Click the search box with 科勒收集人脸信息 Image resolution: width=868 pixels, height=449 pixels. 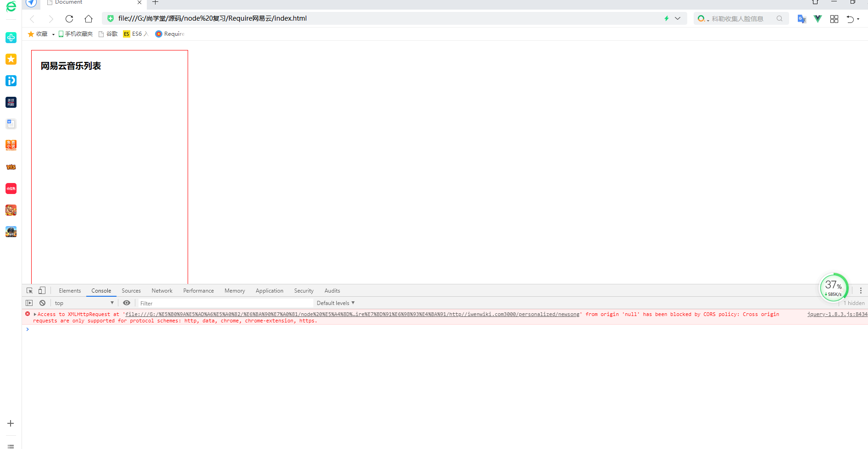[741, 19]
